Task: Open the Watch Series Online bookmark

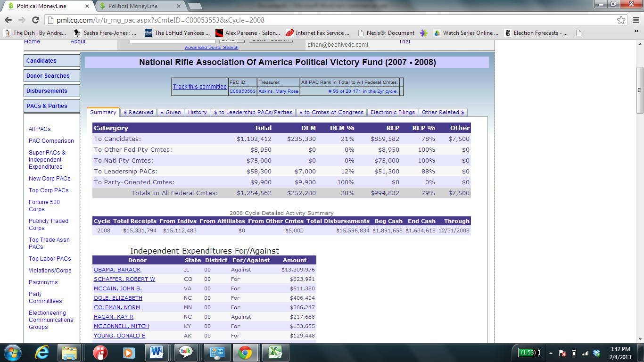Action: pyautogui.click(x=466, y=33)
